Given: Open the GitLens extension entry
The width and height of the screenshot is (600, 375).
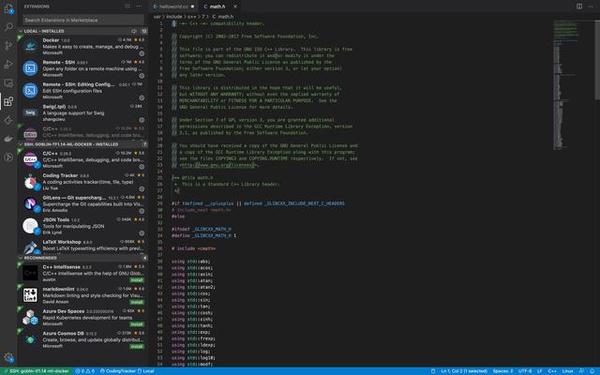Looking at the screenshot, I should [83, 204].
